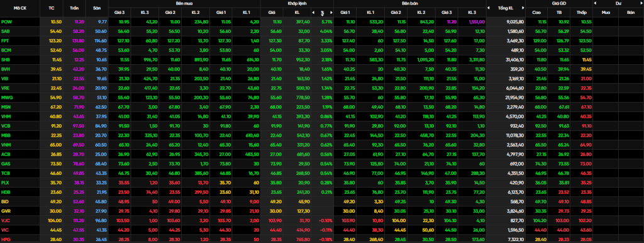Click the Tổng KL column header
644x243 pixels.
click(x=506, y=8)
